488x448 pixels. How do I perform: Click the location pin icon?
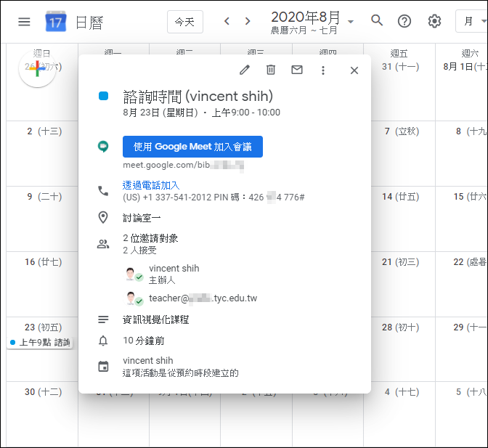(x=103, y=218)
